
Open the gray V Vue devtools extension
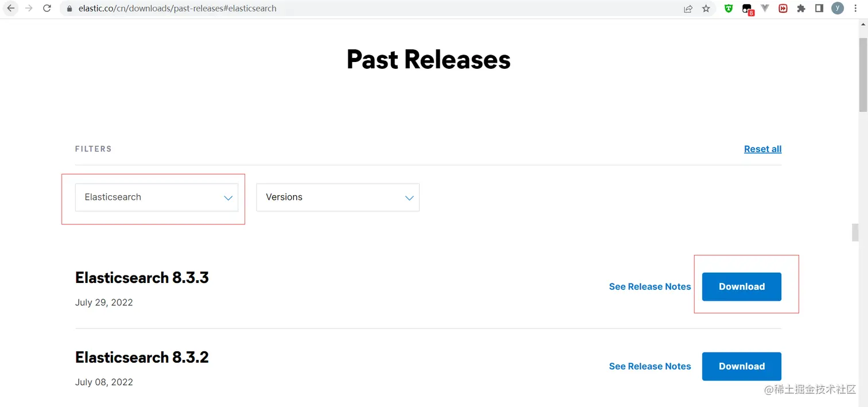765,9
